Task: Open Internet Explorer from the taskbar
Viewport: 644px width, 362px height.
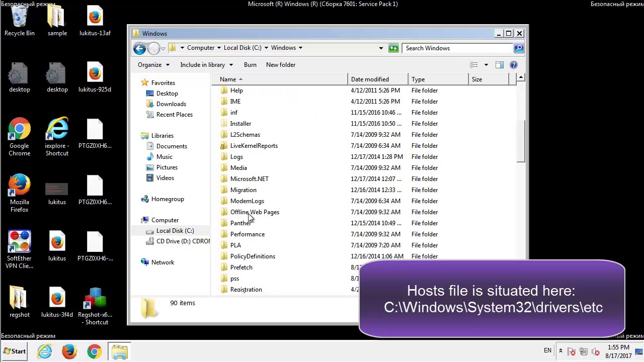Action: (45, 351)
